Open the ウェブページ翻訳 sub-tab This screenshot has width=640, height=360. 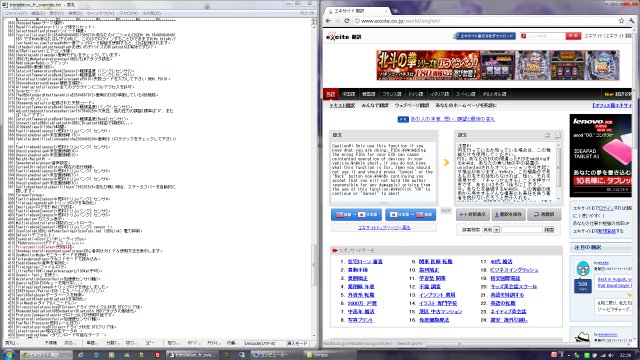point(411,105)
